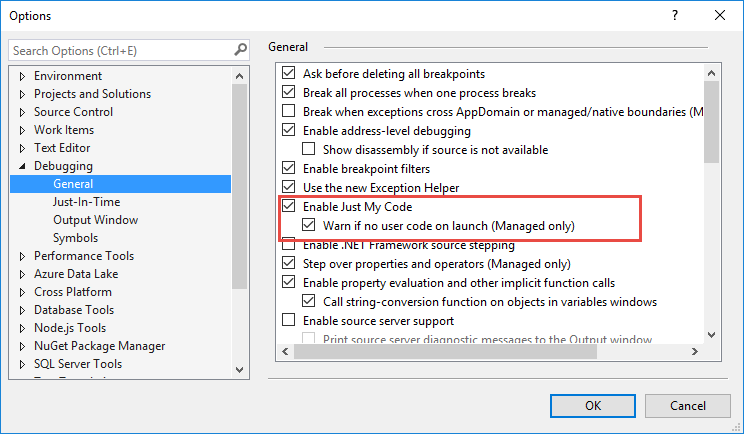
Task: Collapse the Debugging tree node
Action: point(22,166)
